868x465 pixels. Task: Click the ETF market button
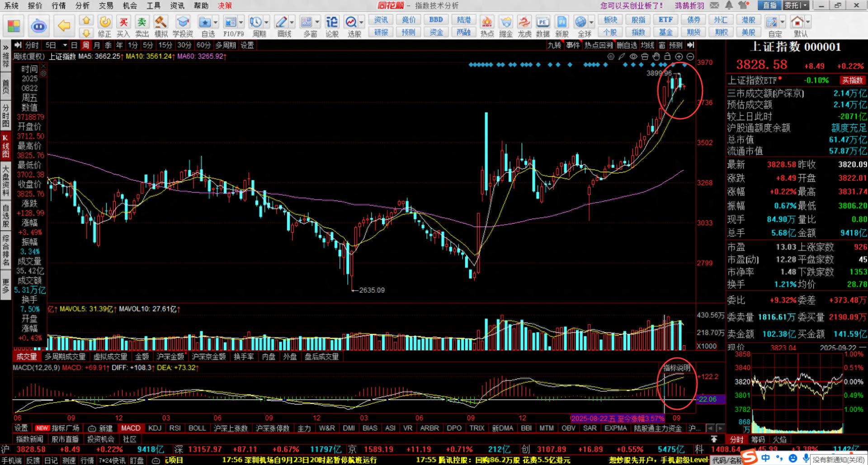[665, 20]
